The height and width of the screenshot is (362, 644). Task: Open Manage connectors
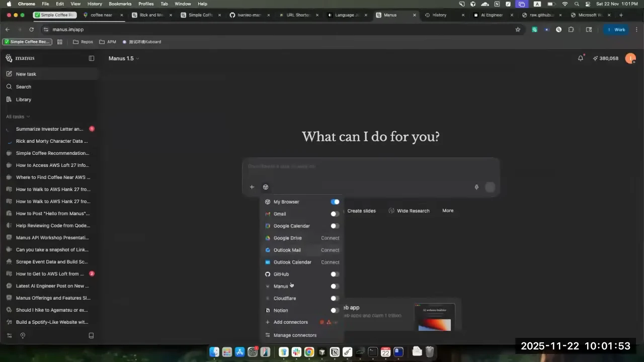click(x=295, y=335)
